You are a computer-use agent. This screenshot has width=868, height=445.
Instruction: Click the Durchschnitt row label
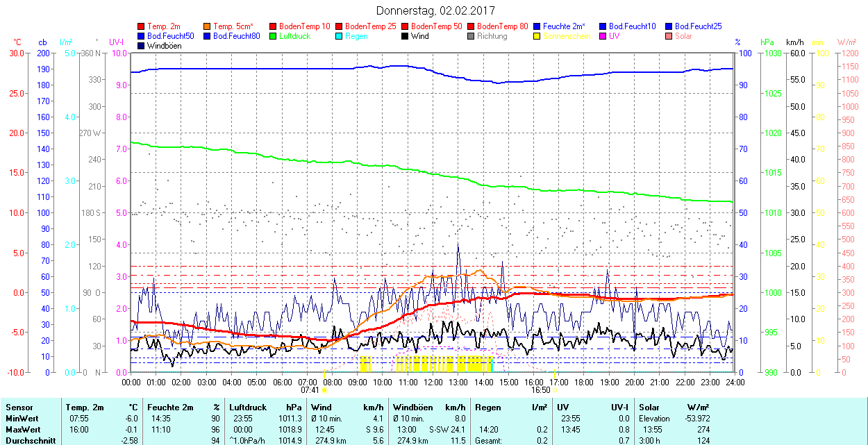pyautogui.click(x=29, y=440)
